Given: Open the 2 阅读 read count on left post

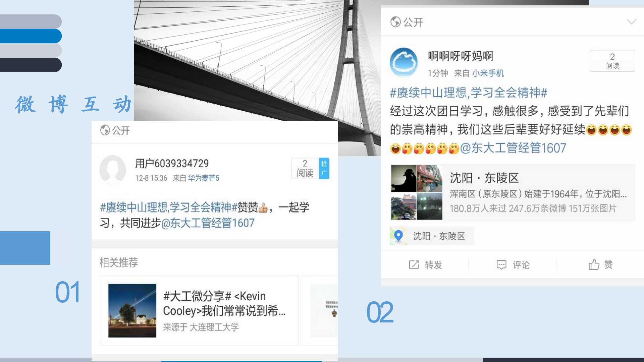Looking at the screenshot, I should click(x=305, y=168).
